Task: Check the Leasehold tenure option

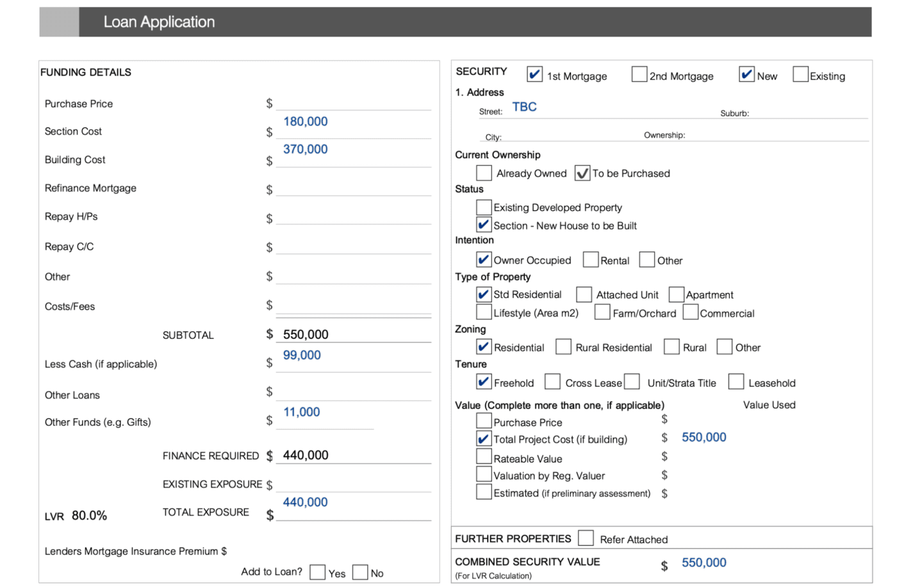Action: point(736,382)
